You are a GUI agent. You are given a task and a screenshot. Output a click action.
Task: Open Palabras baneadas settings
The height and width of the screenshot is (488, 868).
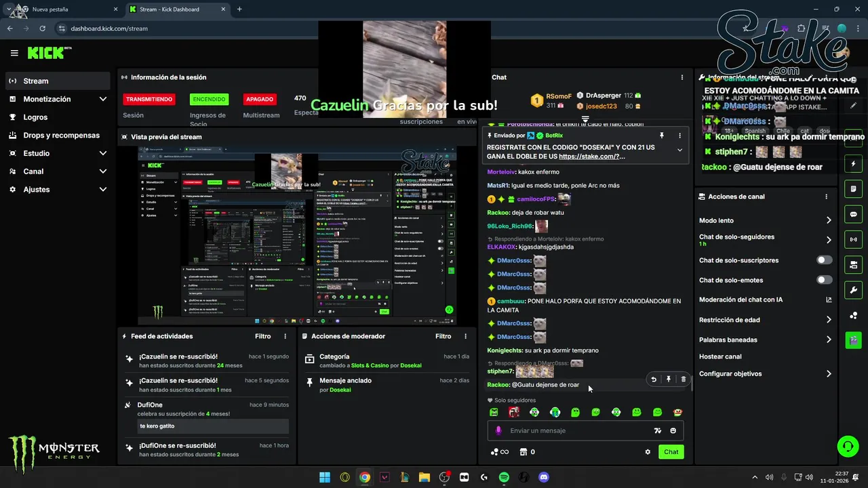[x=766, y=340]
